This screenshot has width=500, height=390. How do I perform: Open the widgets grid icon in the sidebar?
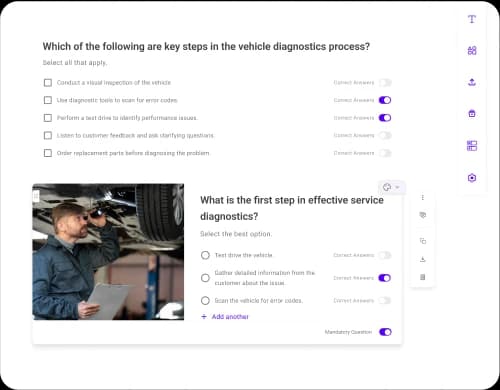coord(472,51)
